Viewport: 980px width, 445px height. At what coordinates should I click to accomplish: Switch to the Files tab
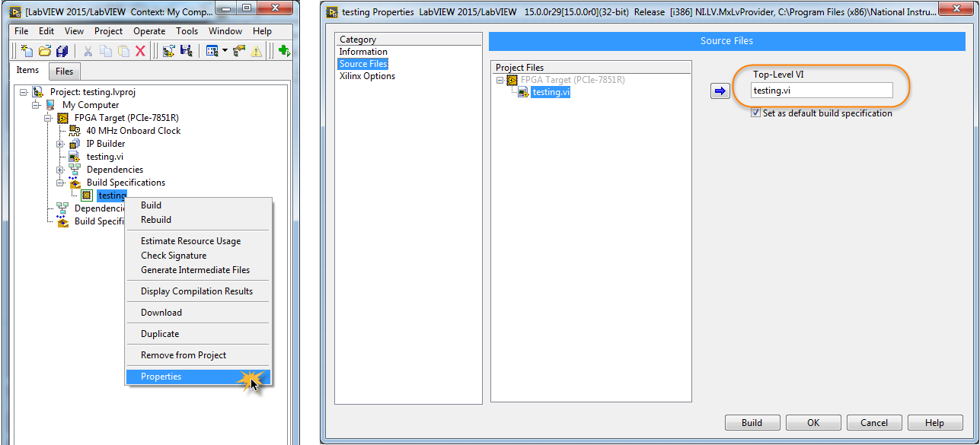point(65,72)
